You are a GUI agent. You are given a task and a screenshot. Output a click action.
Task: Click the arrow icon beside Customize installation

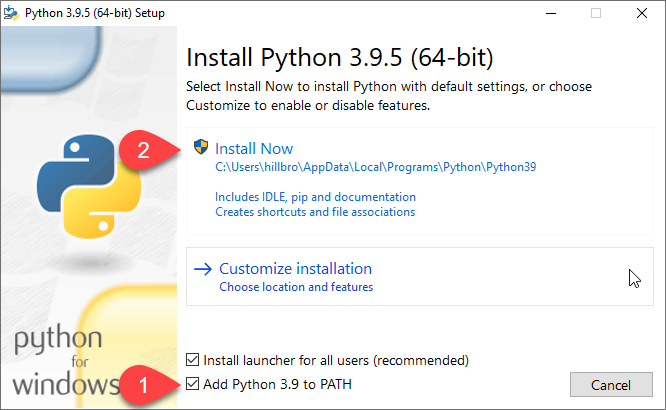coord(203,269)
